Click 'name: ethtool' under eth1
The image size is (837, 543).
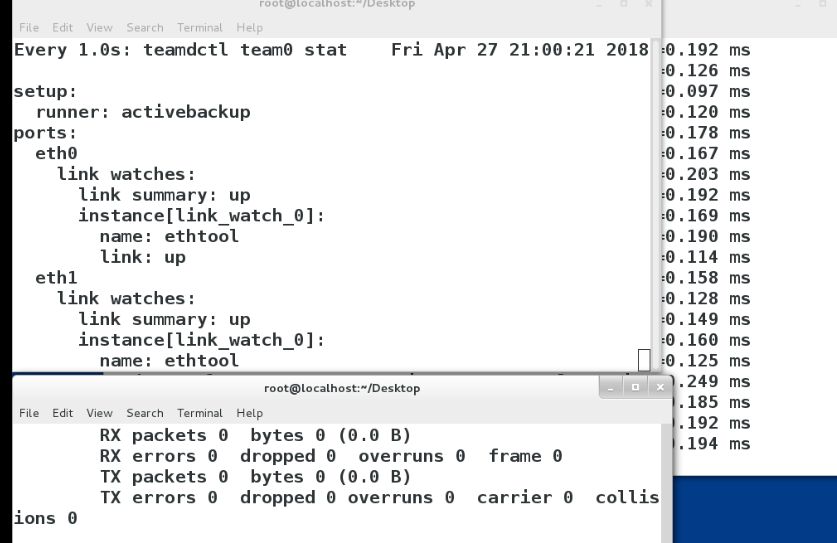click(169, 361)
